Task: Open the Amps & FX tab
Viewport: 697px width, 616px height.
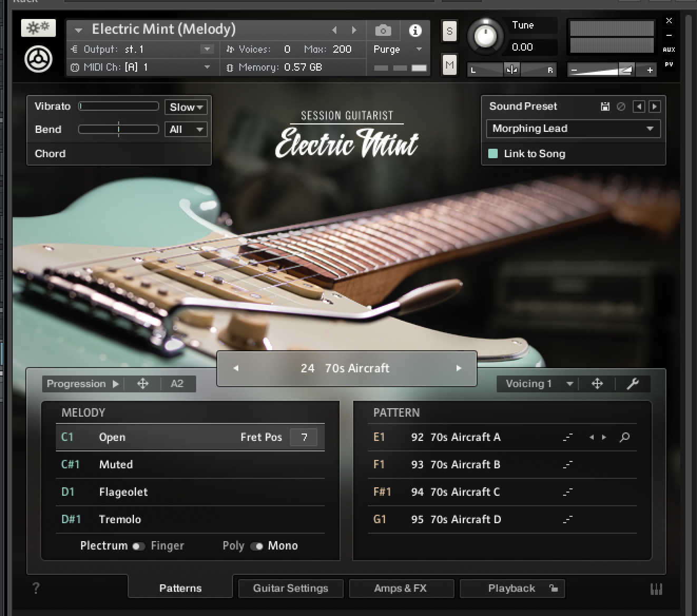Action: [x=401, y=588]
